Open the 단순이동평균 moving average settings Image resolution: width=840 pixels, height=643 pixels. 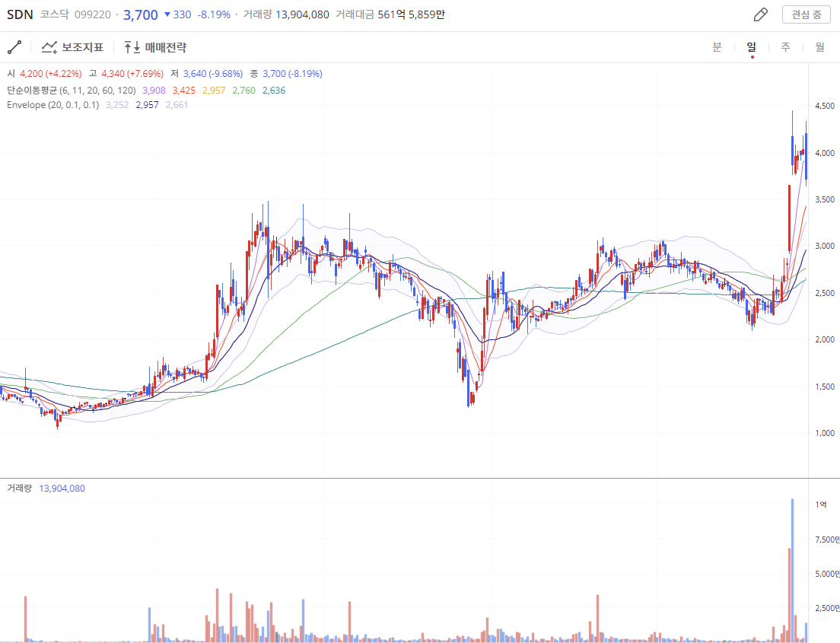[71, 90]
